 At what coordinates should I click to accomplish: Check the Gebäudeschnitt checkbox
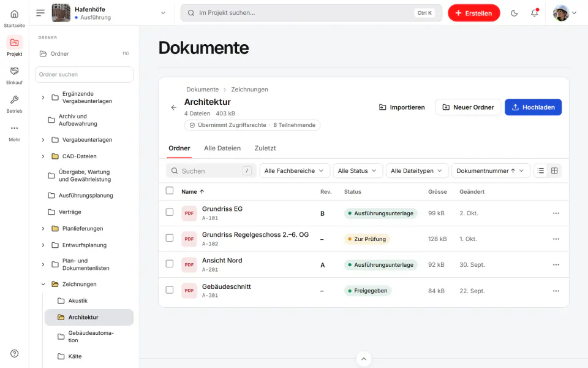coord(170,290)
